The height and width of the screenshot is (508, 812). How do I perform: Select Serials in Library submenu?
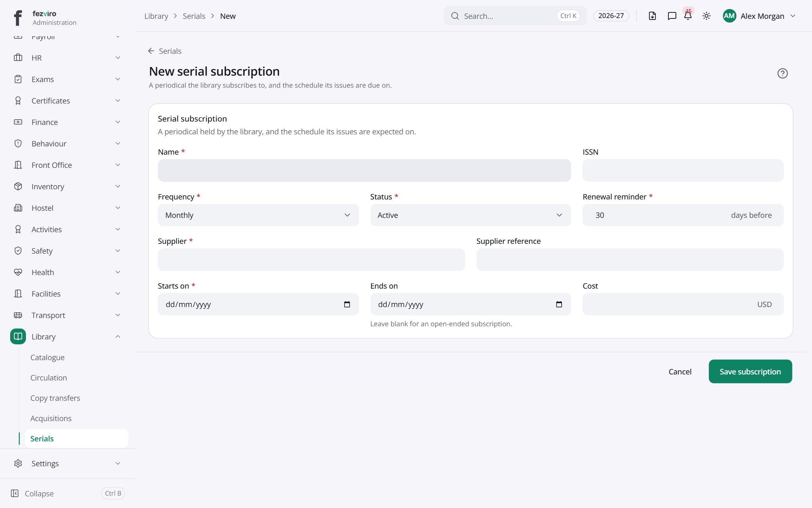[x=76, y=439]
